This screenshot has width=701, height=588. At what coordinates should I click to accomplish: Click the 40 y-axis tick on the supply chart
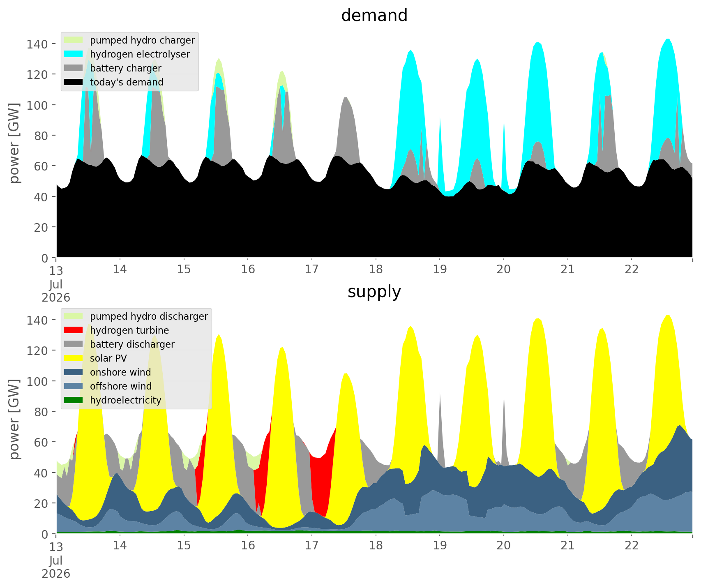point(42,473)
